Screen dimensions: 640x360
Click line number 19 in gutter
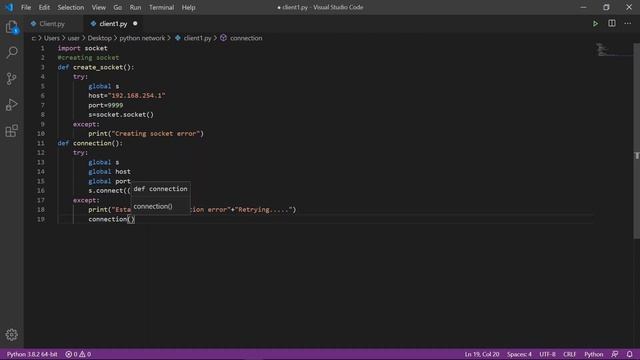tap(41, 219)
